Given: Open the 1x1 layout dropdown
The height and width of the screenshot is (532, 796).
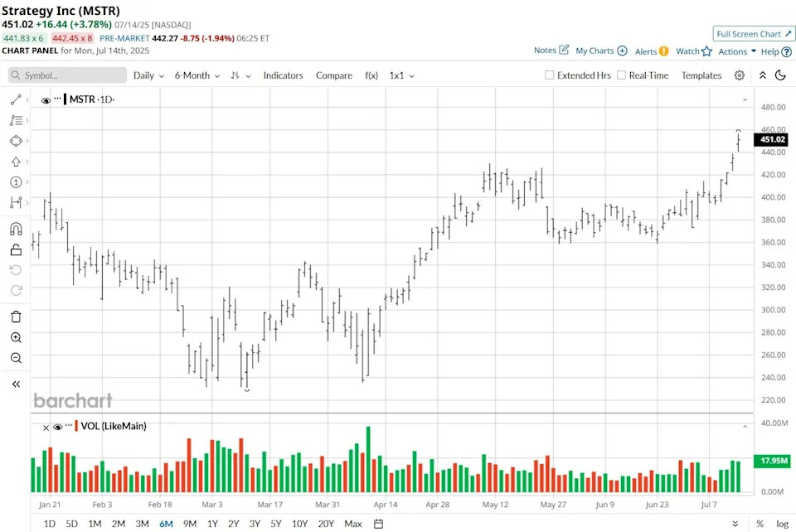Looking at the screenshot, I should [402, 75].
